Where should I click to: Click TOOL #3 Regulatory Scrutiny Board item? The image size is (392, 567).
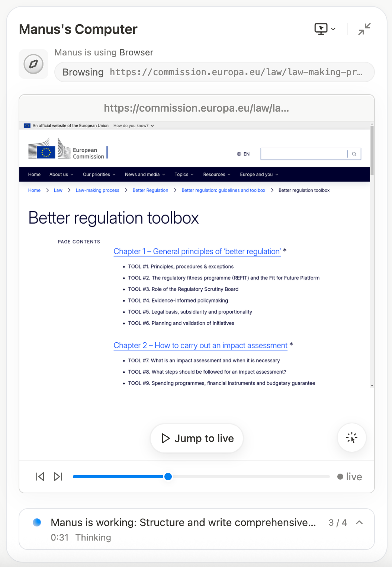point(183,289)
